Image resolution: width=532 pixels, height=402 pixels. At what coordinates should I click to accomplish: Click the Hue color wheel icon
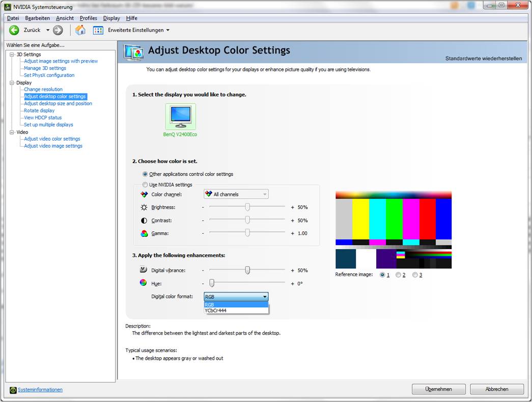pyautogui.click(x=144, y=283)
